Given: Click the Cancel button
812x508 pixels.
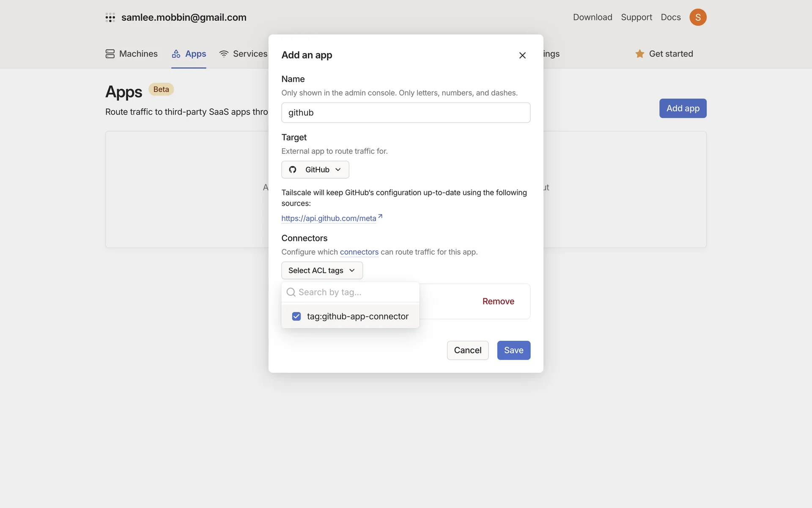Looking at the screenshot, I should [x=467, y=351].
